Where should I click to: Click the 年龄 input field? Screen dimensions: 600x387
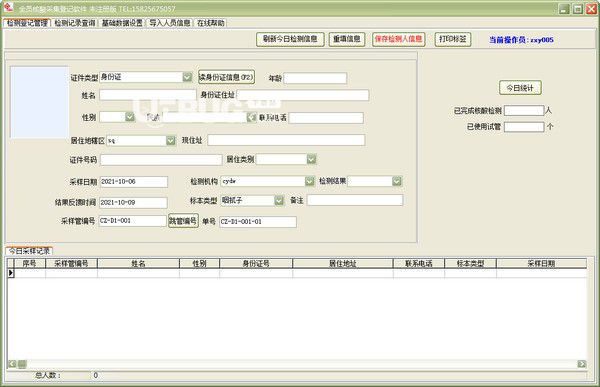[315, 78]
